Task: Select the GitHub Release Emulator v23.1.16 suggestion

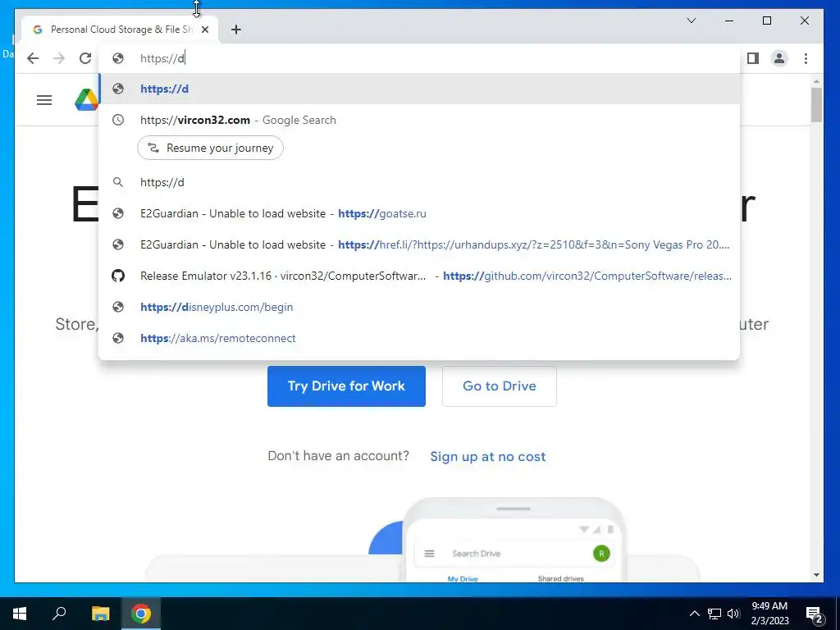Action: (x=419, y=276)
